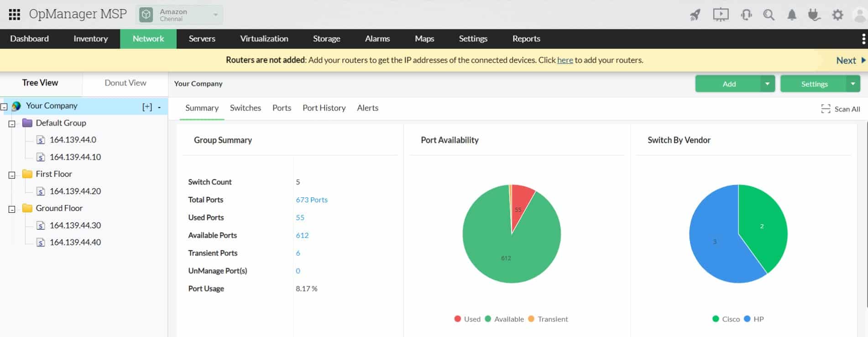Switch to the Switches tab
Viewport: 868px width, 337px height.
click(246, 108)
